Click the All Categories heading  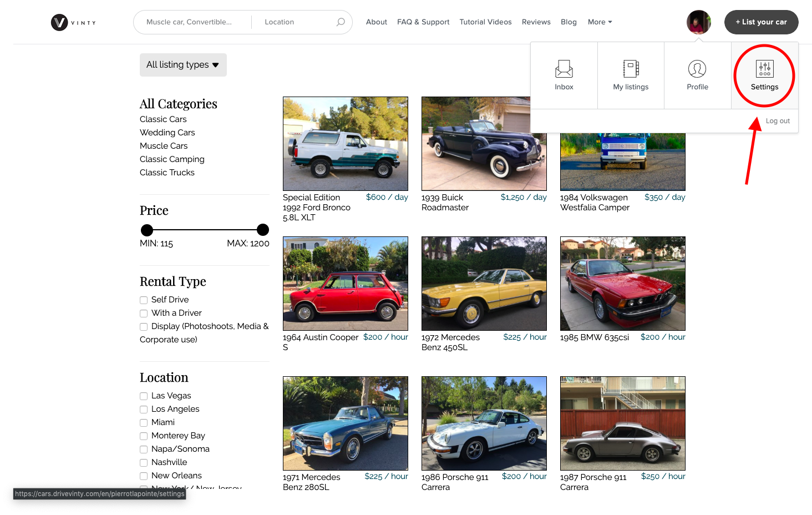click(x=179, y=104)
